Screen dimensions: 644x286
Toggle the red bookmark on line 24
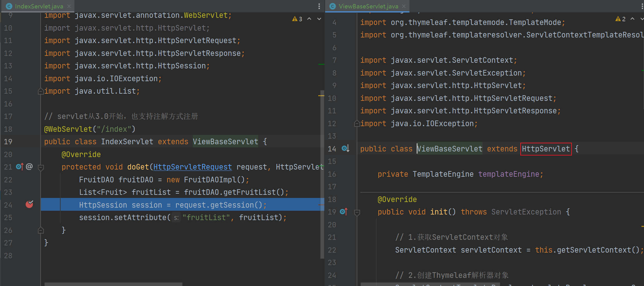click(29, 205)
